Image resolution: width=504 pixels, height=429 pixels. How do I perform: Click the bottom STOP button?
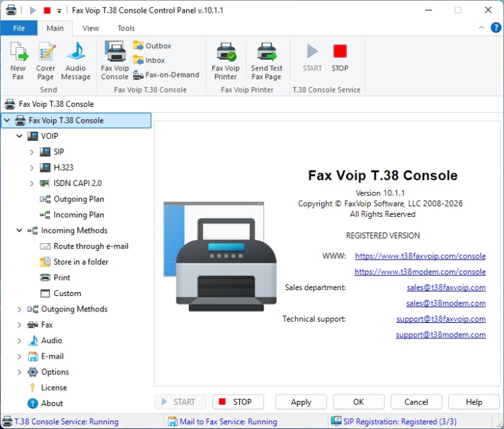coord(238,402)
